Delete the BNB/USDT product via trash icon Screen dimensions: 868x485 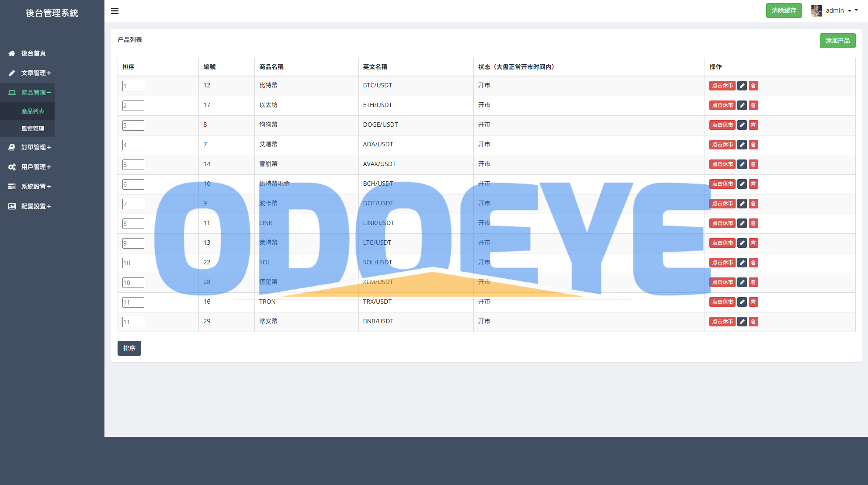pyautogui.click(x=753, y=322)
